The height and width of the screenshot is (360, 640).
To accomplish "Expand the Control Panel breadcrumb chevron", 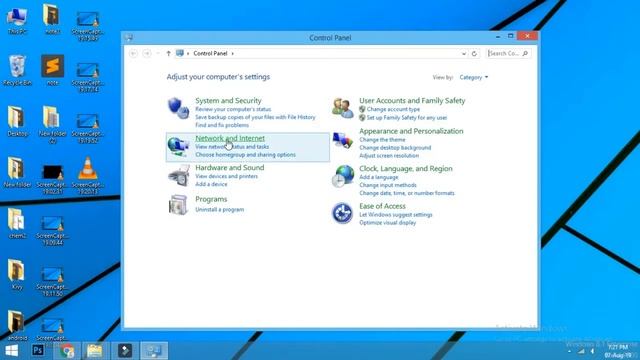I will (233, 53).
